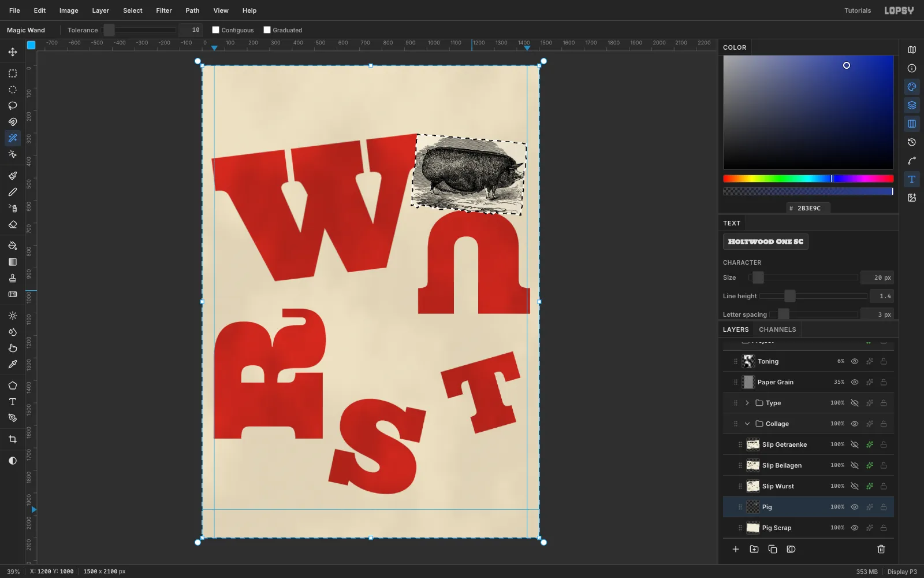924x578 pixels.
Task: Select the Lasso tool
Action: (x=13, y=106)
